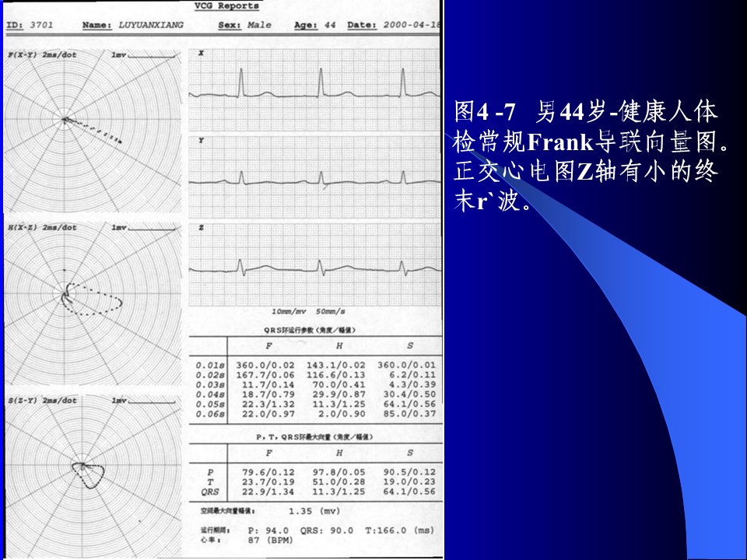Click the cell value 360.0/0.01
Viewport: 747px width, 560px height.
pyautogui.click(x=406, y=366)
